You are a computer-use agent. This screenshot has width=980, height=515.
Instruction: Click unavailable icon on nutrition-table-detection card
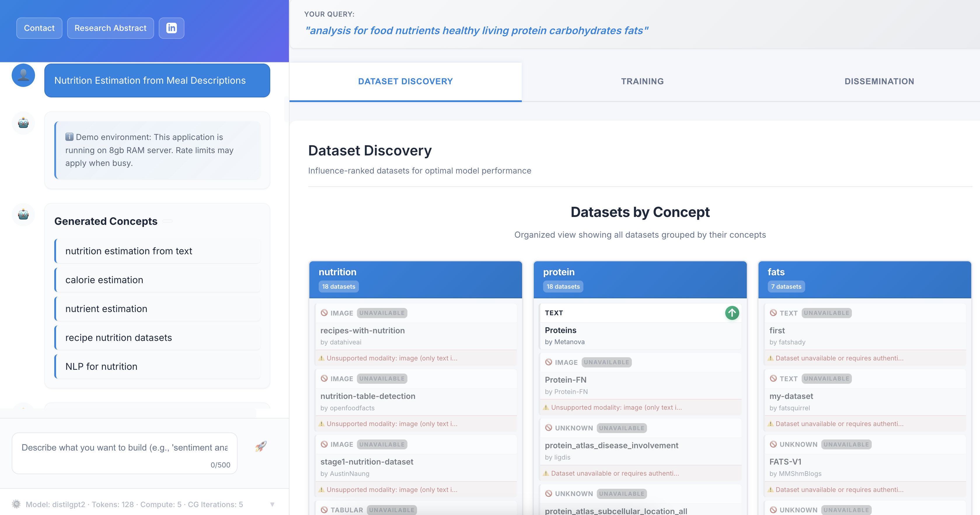(324, 379)
